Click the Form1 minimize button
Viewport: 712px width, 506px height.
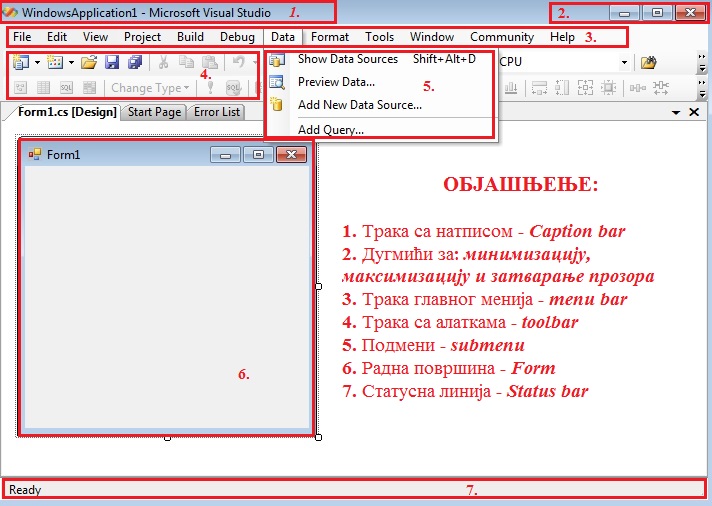coord(226,155)
